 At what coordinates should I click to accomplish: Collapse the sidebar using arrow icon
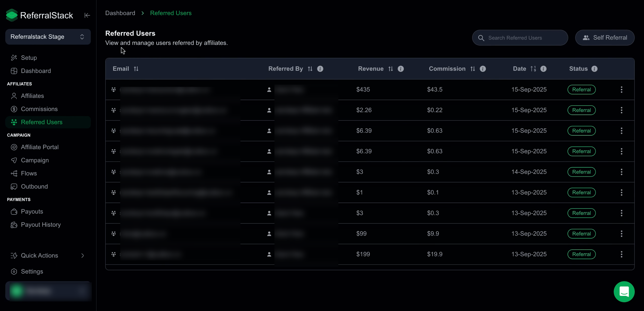[87, 15]
